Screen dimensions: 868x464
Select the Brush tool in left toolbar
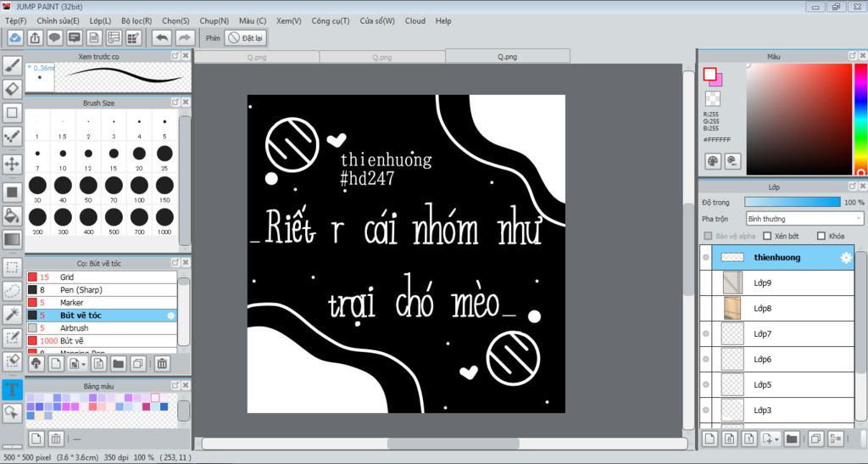12,65
